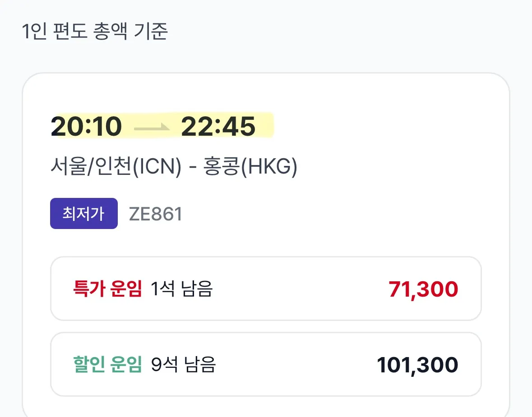Click the green 할인 운임 label
The width and height of the screenshot is (532, 417).
pos(107,364)
